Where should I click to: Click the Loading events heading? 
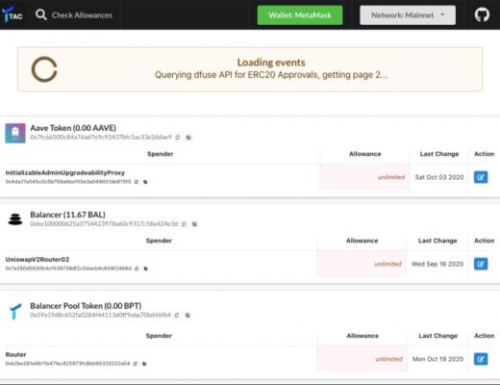click(271, 62)
